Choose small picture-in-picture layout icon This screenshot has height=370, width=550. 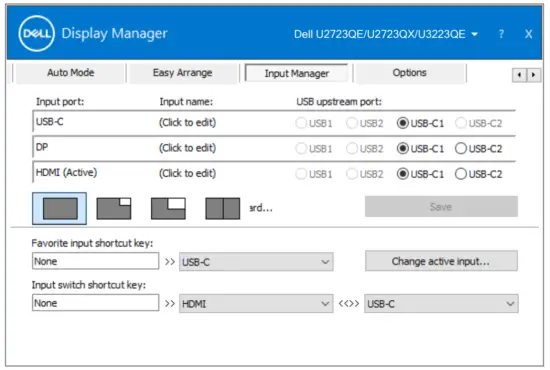click(x=114, y=208)
